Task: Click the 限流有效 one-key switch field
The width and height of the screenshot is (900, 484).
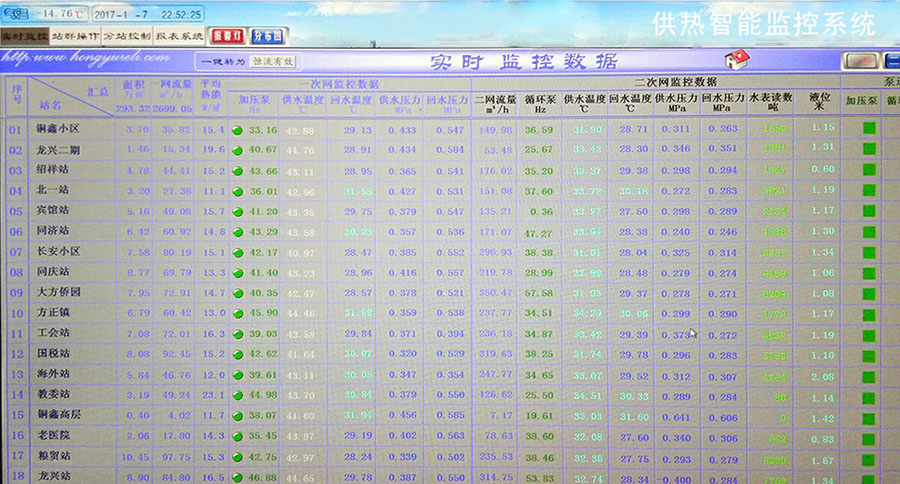Action: (273, 61)
